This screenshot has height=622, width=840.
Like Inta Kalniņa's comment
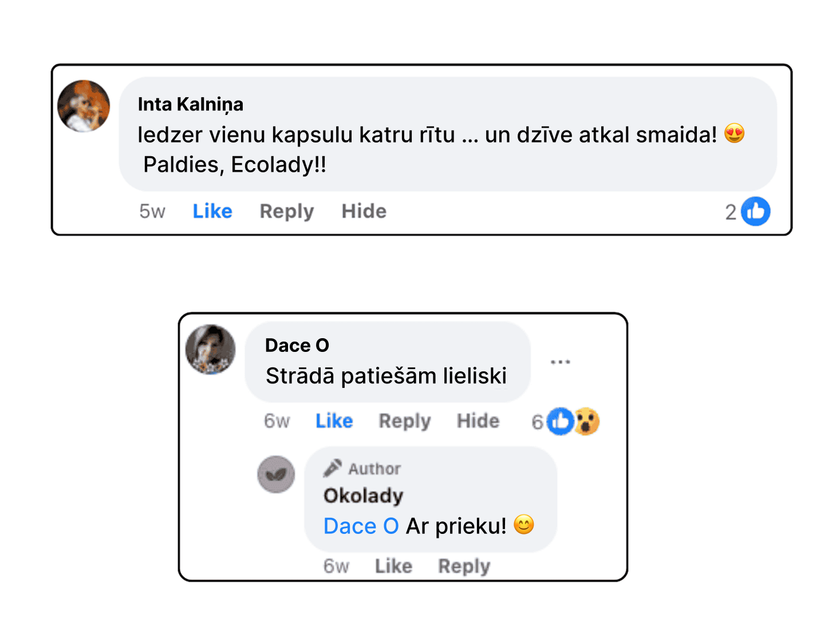[x=212, y=211]
